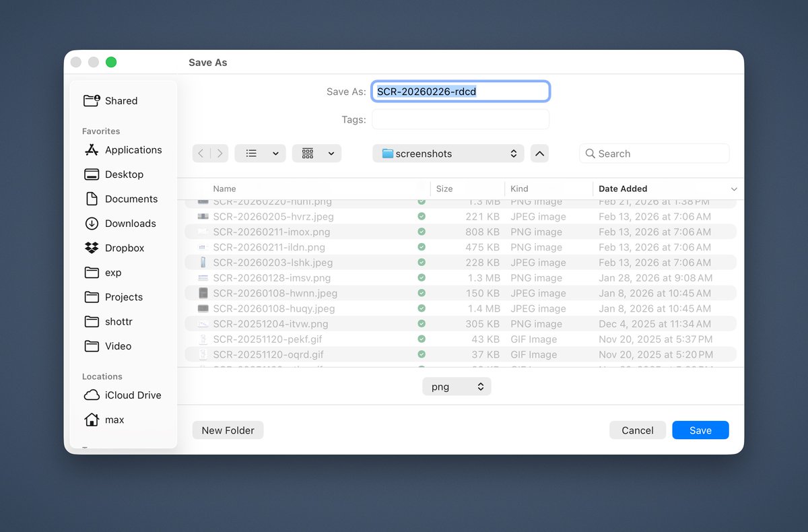Open the Projects sidebar folder

pyautogui.click(x=113, y=297)
